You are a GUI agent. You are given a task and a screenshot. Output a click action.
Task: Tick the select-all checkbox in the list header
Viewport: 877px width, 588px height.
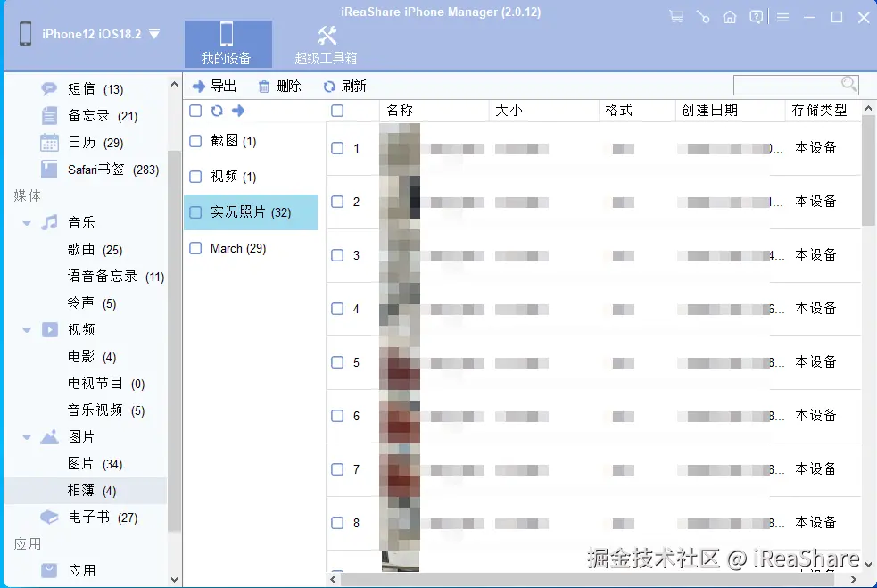pyautogui.click(x=337, y=111)
